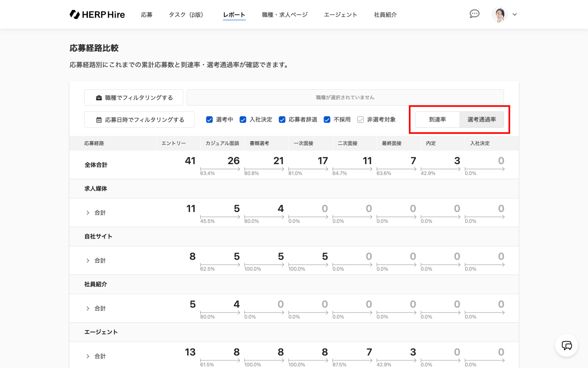
Task: Click calendar icon on application date filter
Action: click(99, 120)
